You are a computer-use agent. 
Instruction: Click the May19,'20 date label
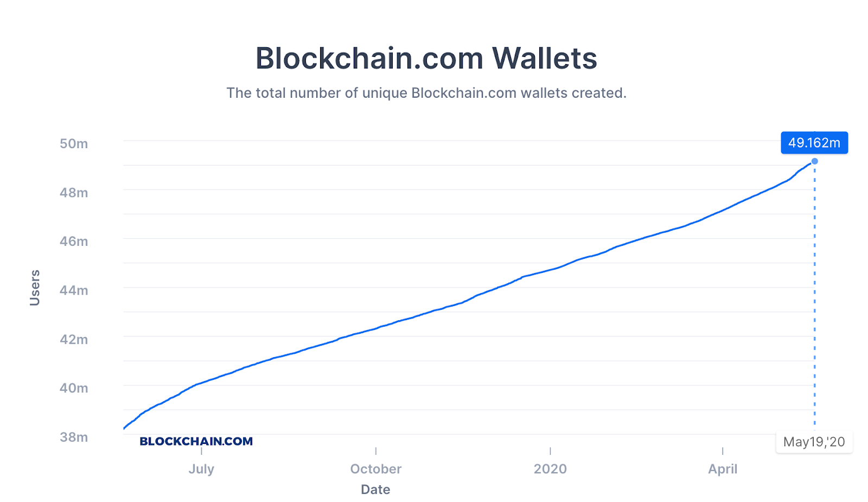[x=814, y=442]
